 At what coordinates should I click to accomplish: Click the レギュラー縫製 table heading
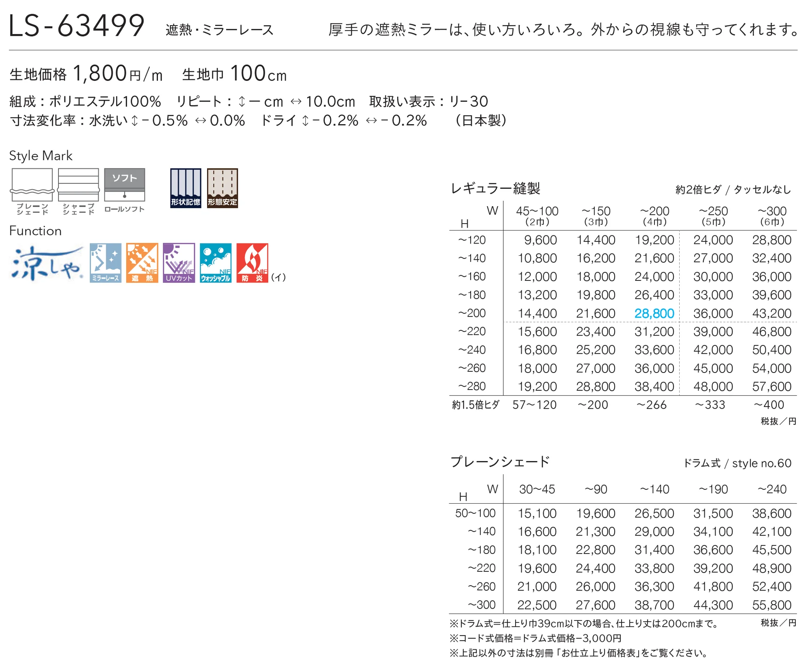496,188
